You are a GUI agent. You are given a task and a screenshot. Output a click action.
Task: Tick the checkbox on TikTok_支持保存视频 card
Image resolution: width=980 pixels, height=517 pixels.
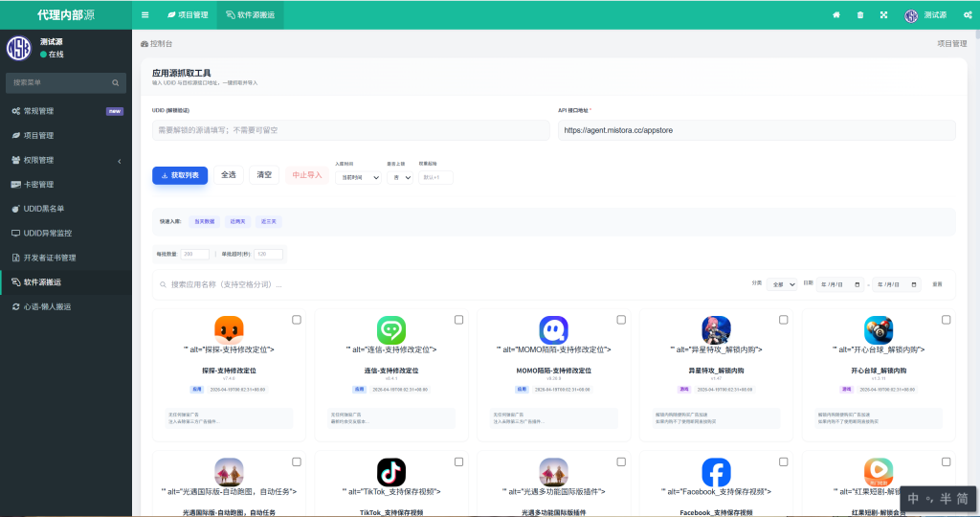pos(458,462)
